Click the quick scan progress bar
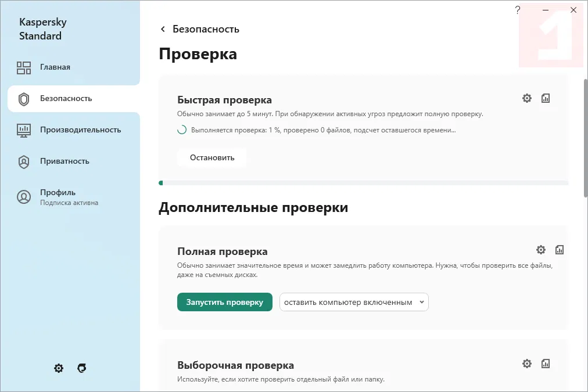Viewport: 588px width, 392px height. (363, 183)
